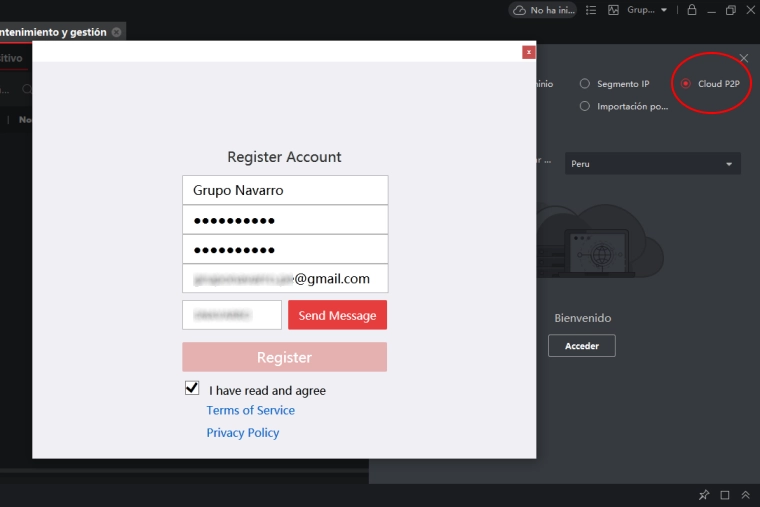Close the Register Account dialog
Screen dimensions: 760x507
(x=528, y=52)
